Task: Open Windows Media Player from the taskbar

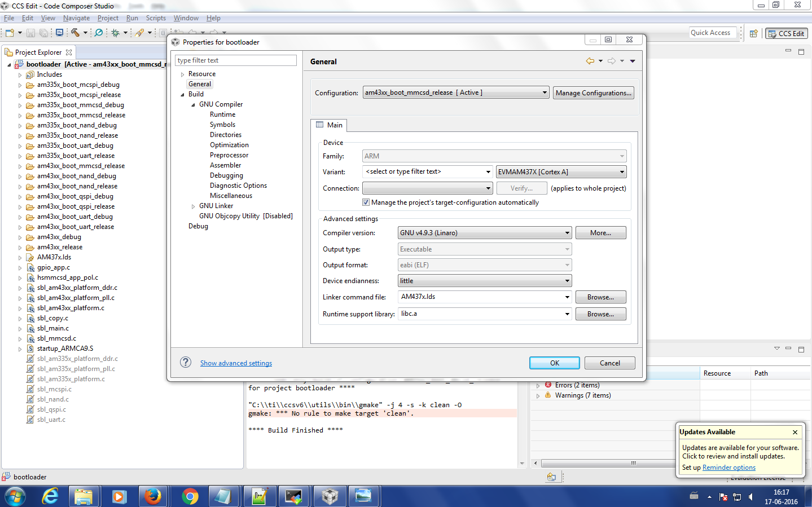Action: click(118, 496)
